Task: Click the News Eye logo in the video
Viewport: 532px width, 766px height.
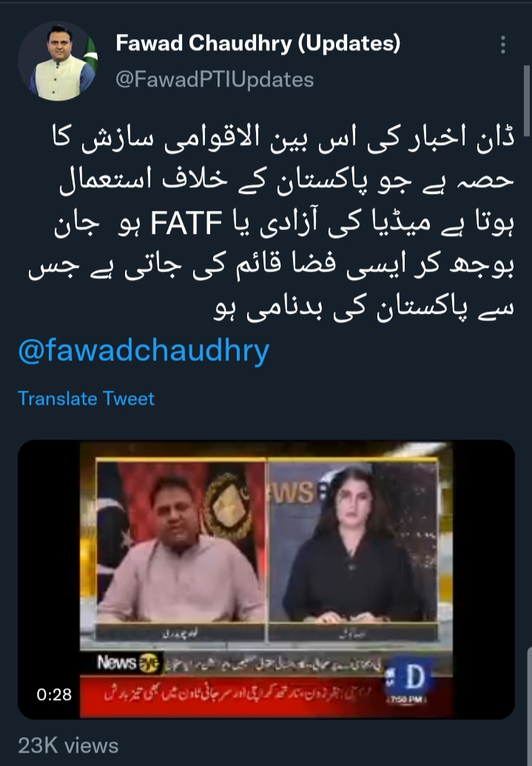Action: (x=129, y=663)
